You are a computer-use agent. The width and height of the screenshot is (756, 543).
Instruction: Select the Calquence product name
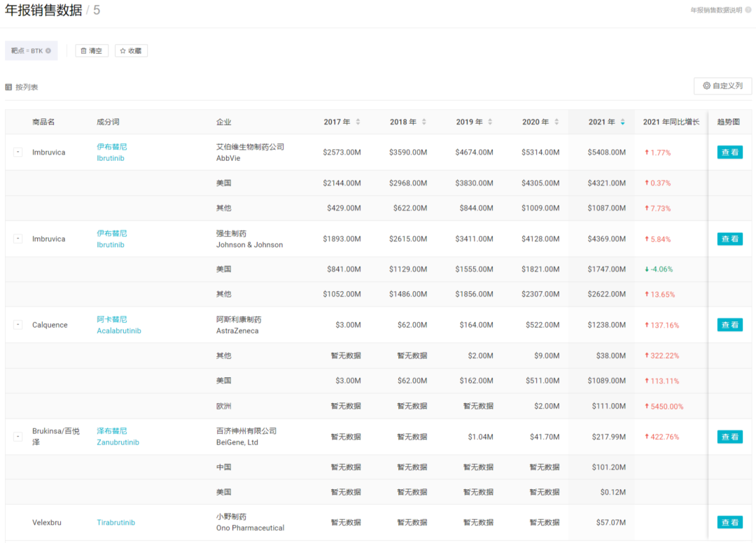click(50, 325)
